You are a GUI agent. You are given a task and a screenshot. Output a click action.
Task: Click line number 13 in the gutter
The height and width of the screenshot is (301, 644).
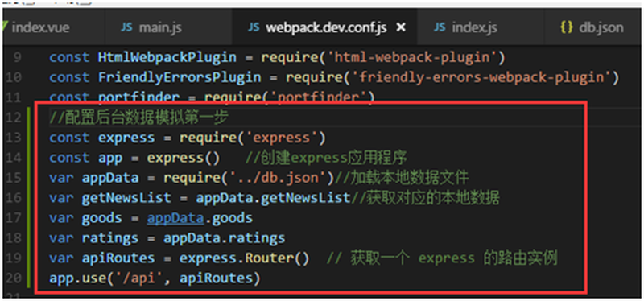click(13, 138)
